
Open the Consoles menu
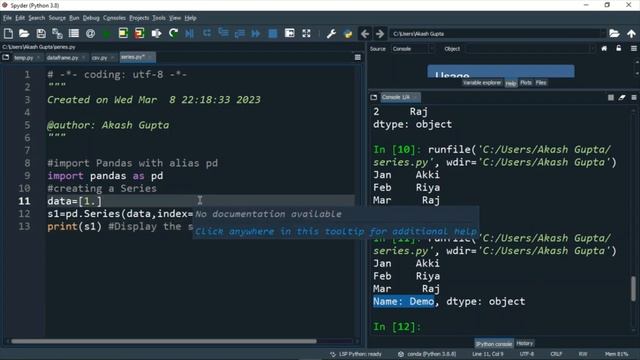[114, 18]
